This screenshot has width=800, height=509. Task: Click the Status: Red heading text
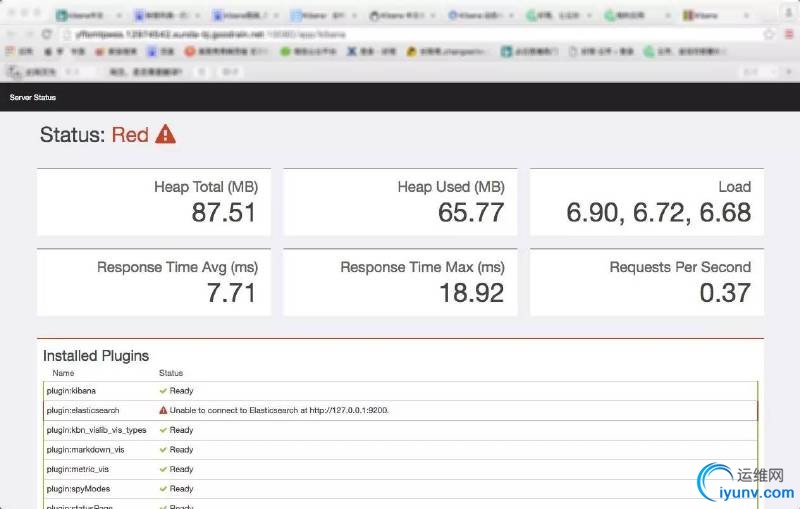(94, 135)
